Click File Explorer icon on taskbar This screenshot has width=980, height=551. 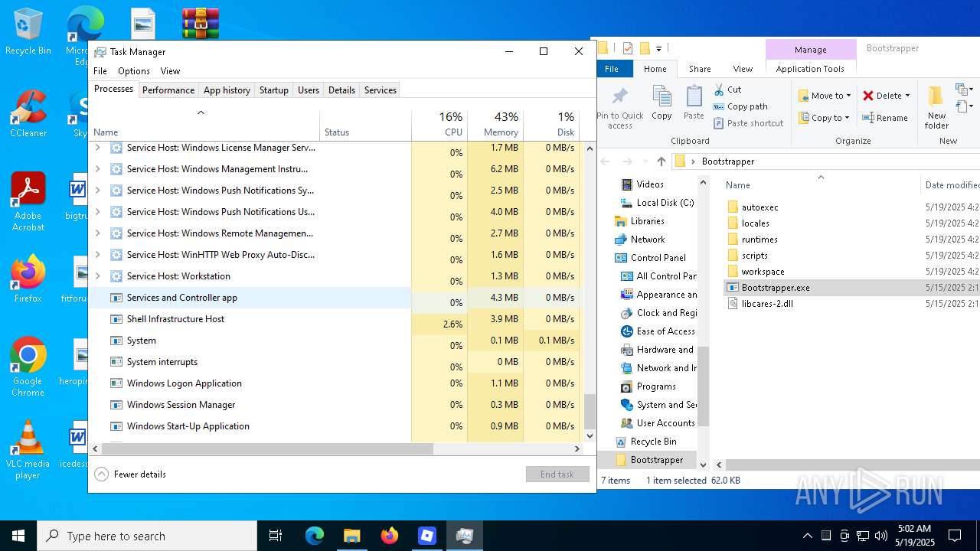(x=351, y=536)
